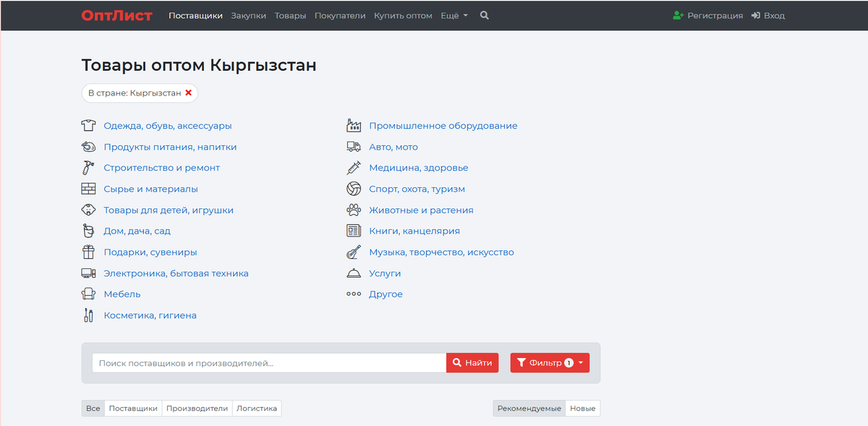Image resolution: width=868 pixels, height=426 pixels.
Task: Click the Вход login link
Action: [774, 15]
